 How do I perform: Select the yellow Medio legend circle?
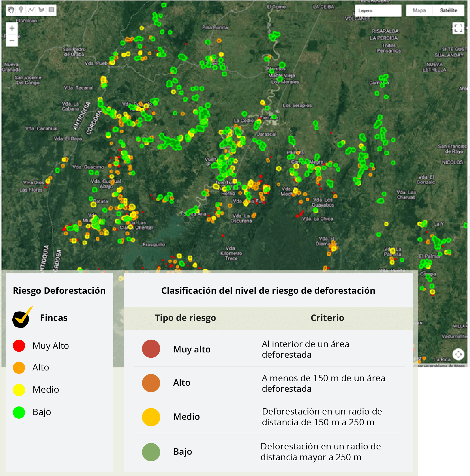point(19,390)
